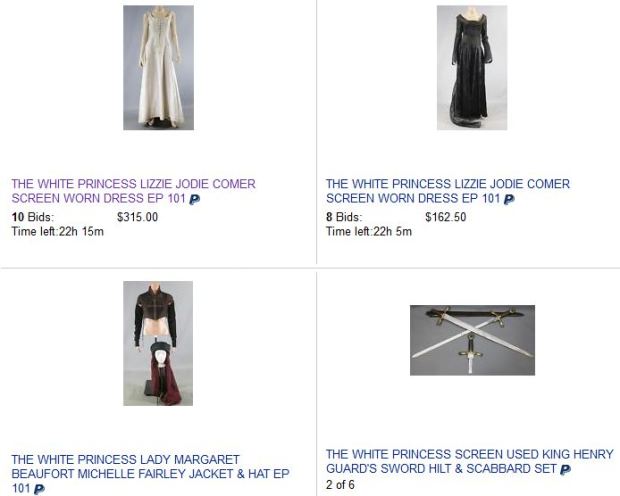Select the $162.50 current price
The image size is (620, 496).
[x=446, y=217]
